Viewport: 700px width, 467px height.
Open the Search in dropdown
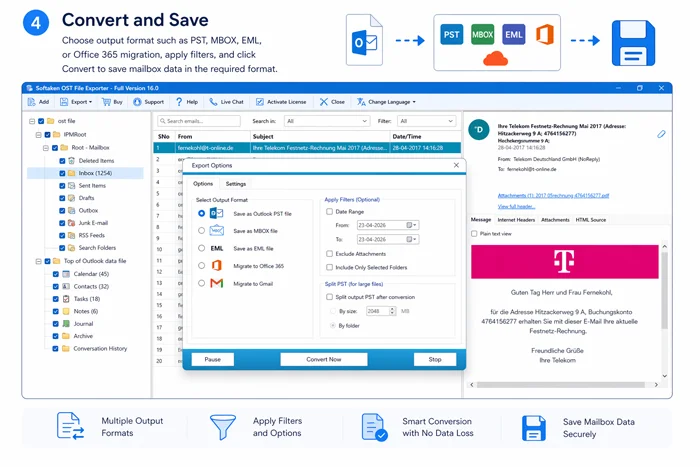[327, 121]
